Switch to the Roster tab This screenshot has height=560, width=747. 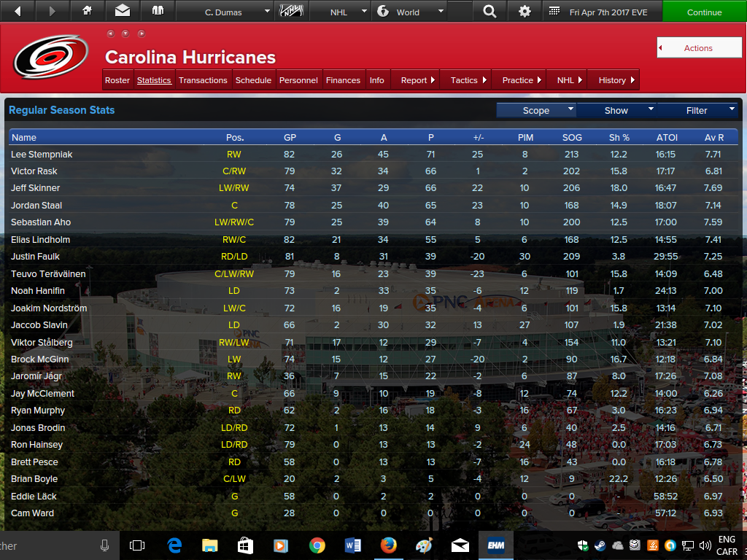pos(117,80)
